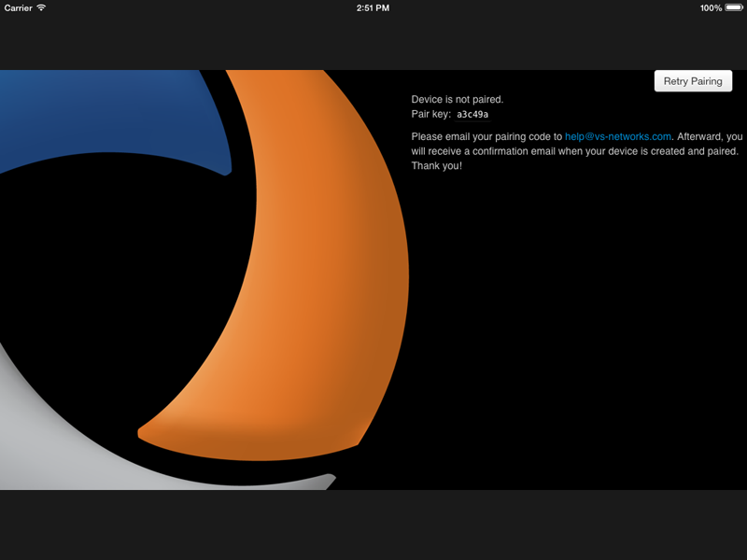
Task: Tap the Retry Pairing button
Action: (693, 81)
